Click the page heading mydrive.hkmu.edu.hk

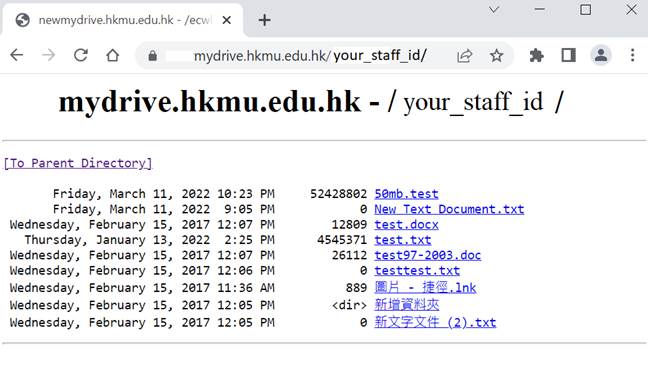coord(210,102)
